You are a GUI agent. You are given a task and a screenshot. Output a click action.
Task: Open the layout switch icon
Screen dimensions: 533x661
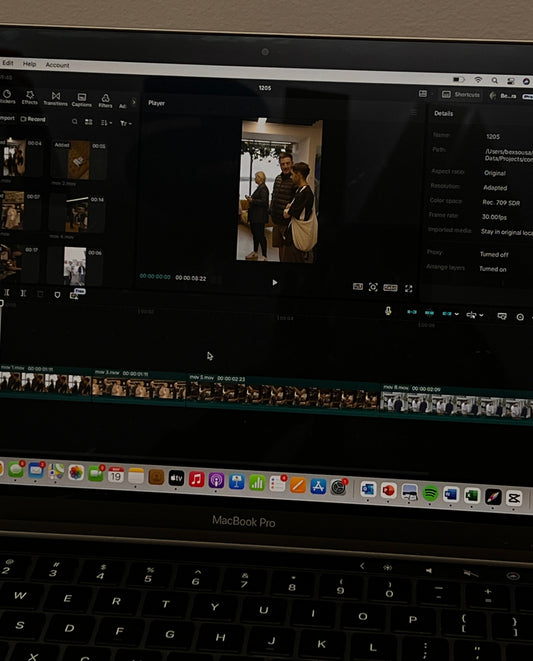click(x=423, y=94)
